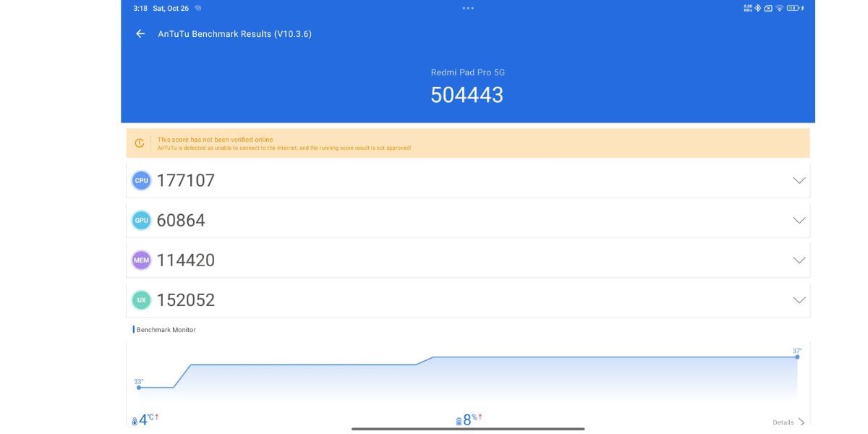This screenshot has width=868, height=434.
Task: Click the orange warning alert icon
Action: tap(140, 143)
